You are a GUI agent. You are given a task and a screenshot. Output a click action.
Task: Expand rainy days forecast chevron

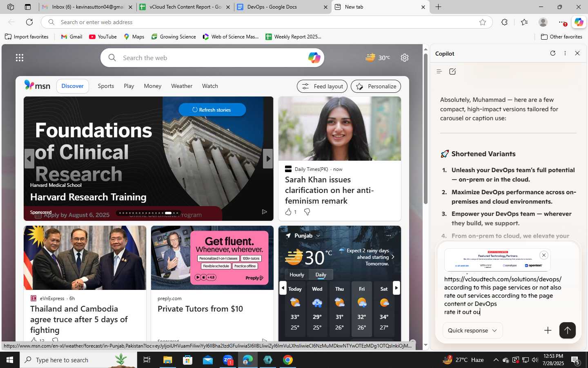[x=393, y=257]
